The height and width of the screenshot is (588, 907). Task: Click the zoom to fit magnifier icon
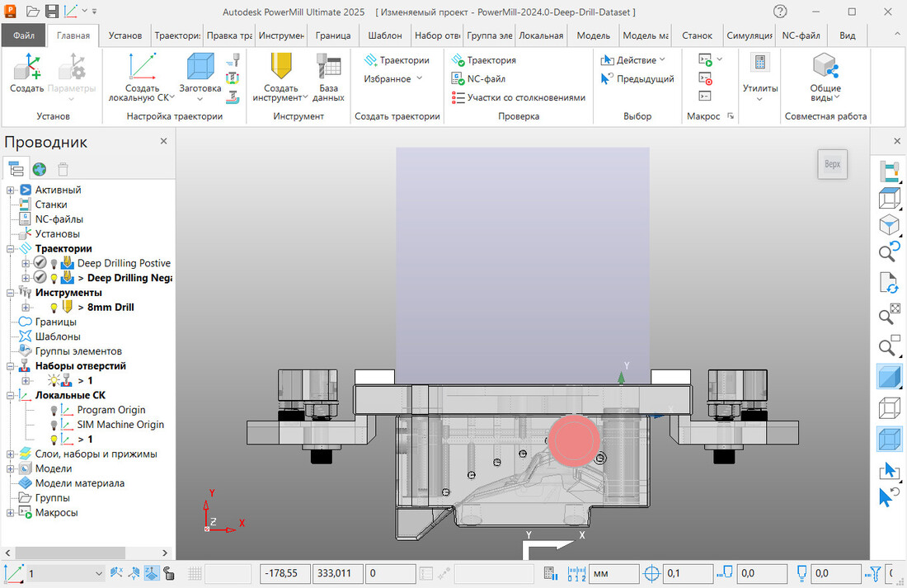click(x=889, y=313)
